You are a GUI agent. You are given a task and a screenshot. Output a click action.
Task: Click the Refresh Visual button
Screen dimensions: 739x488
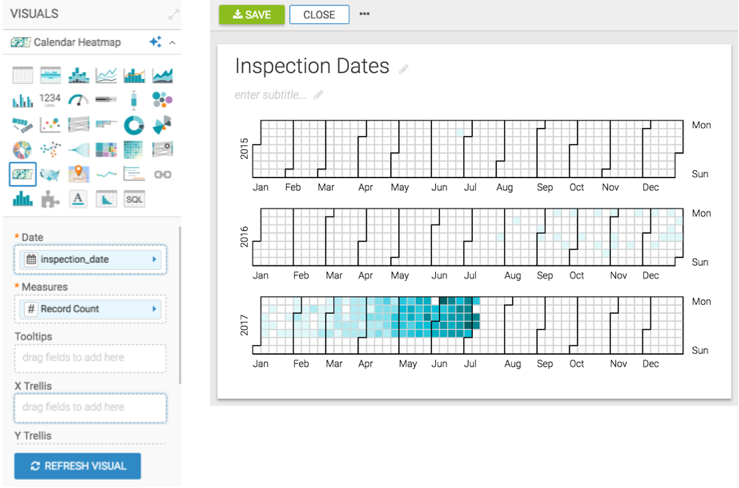(x=77, y=466)
